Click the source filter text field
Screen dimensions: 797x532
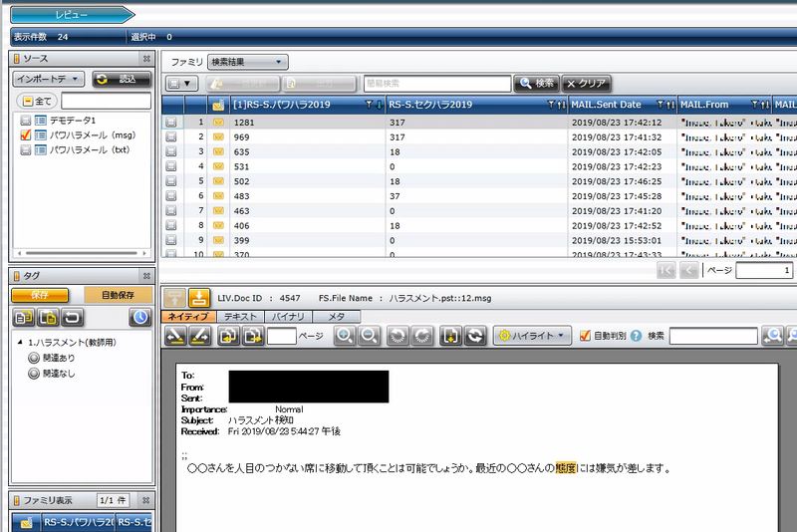(x=107, y=101)
